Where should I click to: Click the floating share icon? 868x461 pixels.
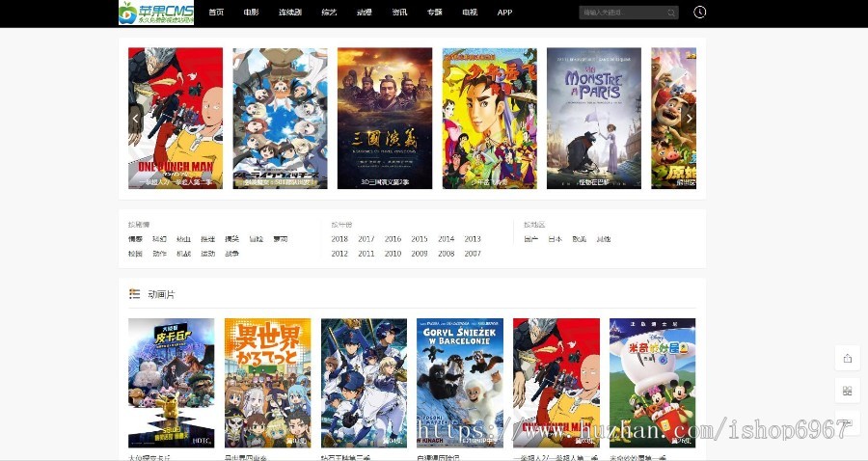[x=848, y=359]
